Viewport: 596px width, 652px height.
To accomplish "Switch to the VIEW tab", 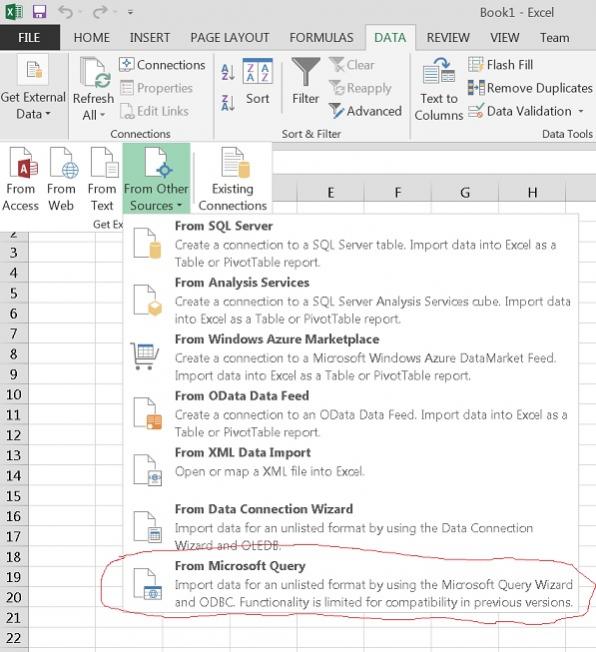I will pyautogui.click(x=504, y=37).
